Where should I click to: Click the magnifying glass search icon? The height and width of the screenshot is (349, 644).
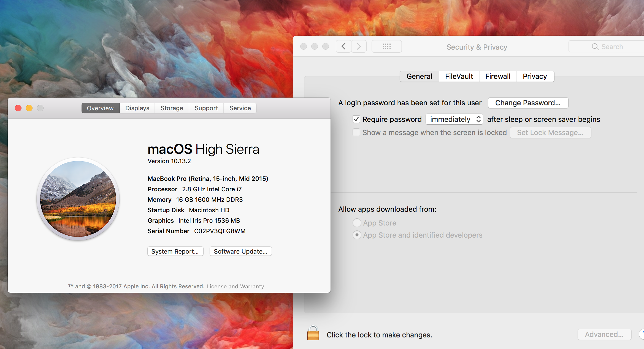pyautogui.click(x=595, y=47)
